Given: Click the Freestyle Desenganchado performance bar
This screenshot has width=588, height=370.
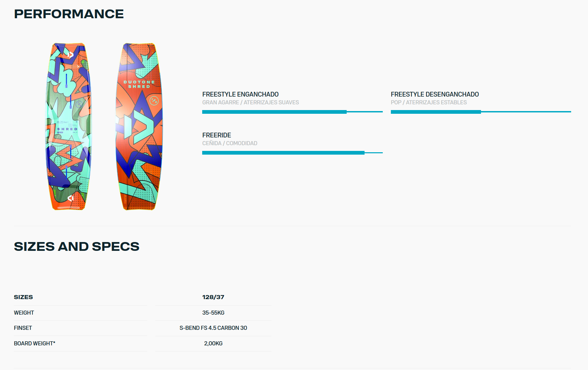Looking at the screenshot, I should click(481, 112).
